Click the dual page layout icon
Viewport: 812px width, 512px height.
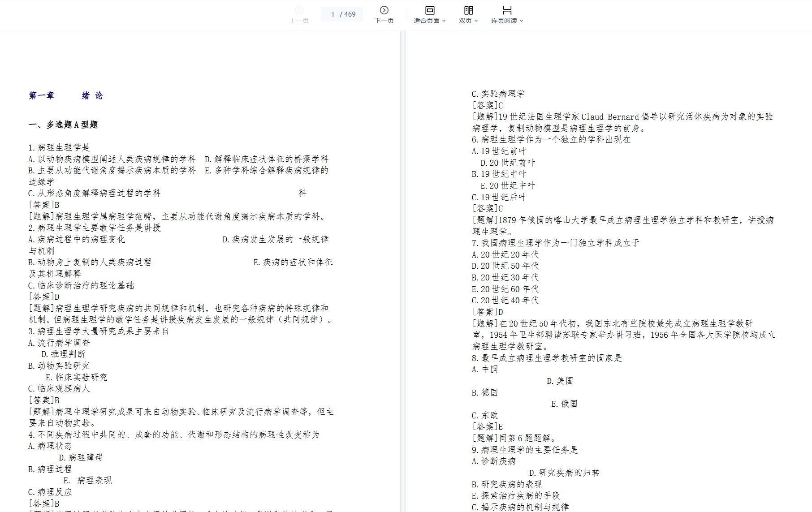pos(468,10)
